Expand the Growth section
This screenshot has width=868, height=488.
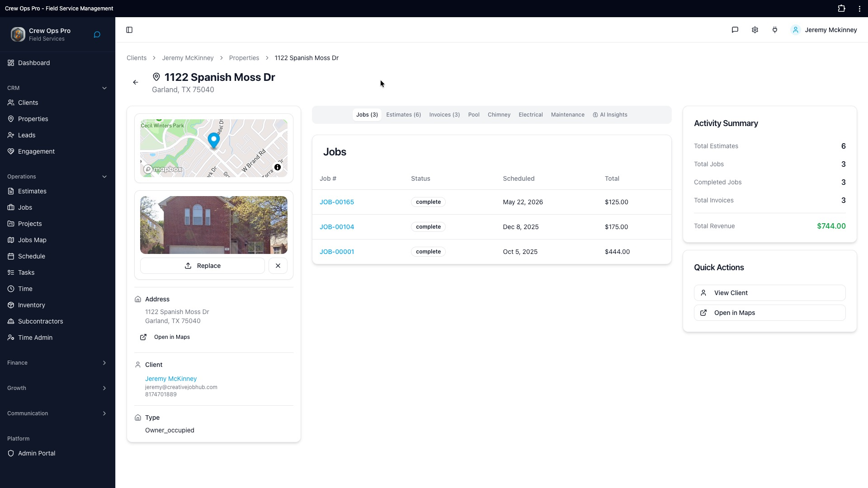(x=57, y=388)
